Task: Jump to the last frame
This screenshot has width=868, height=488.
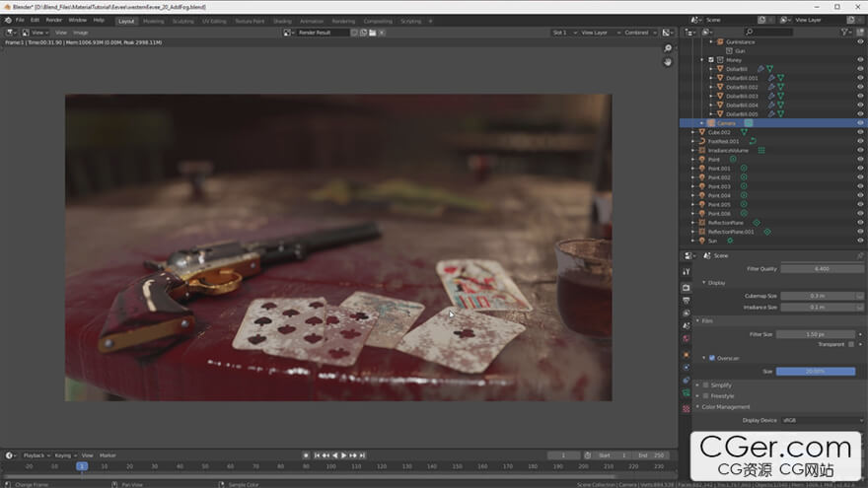Action: point(363,455)
